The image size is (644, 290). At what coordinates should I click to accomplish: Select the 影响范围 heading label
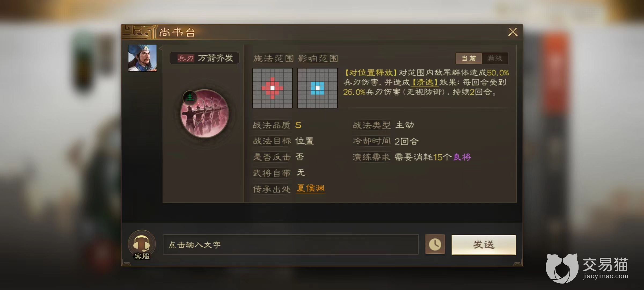point(318,58)
